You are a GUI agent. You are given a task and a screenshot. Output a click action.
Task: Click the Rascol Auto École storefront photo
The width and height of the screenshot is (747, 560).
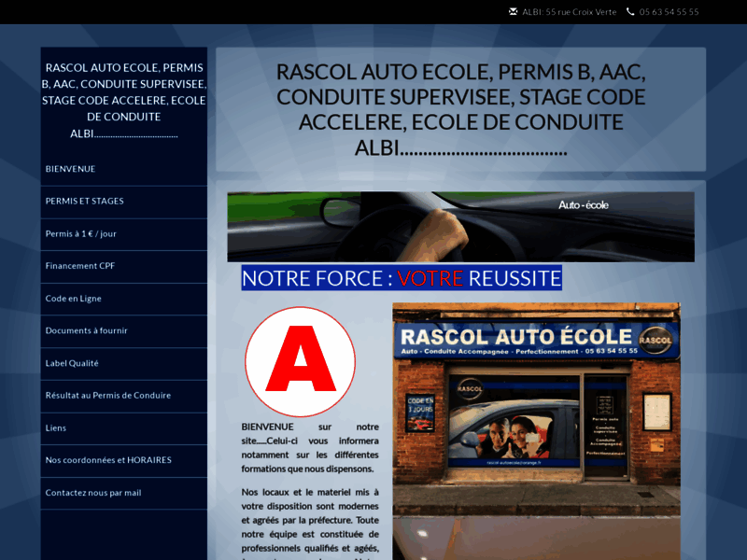(x=536, y=431)
